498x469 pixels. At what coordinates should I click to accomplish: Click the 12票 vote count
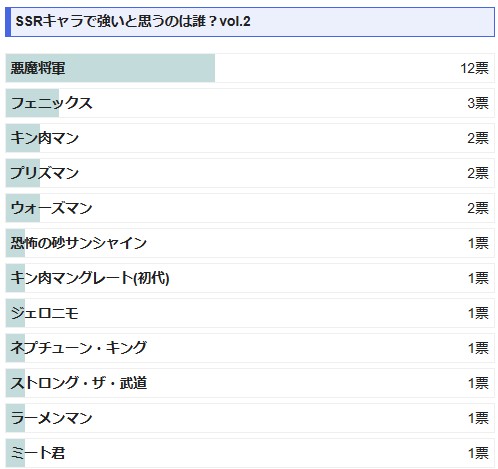click(x=474, y=68)
